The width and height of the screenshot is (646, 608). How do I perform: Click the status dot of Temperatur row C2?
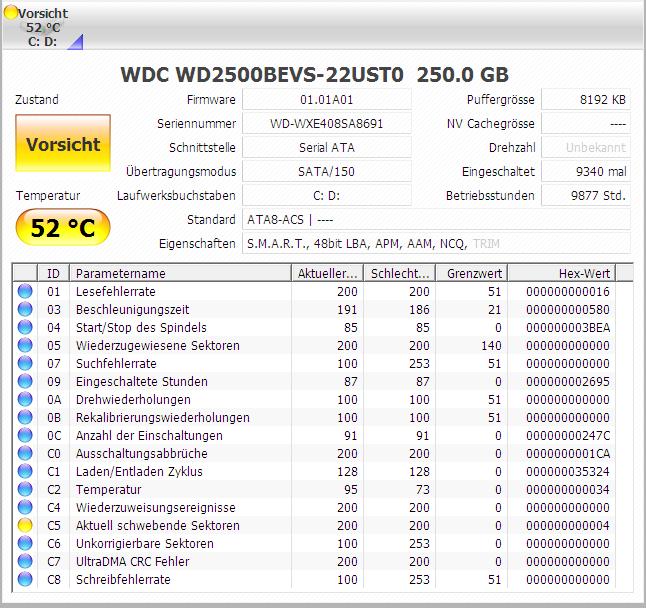[25, 489]
